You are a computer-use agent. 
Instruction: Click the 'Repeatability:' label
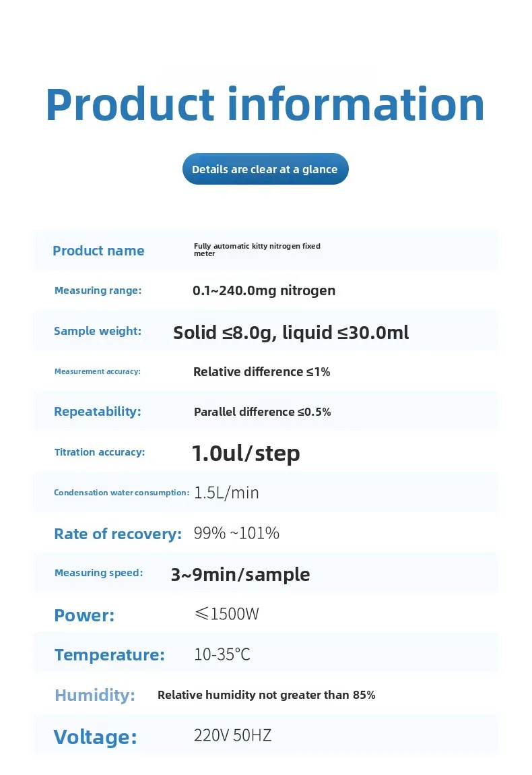98,412
